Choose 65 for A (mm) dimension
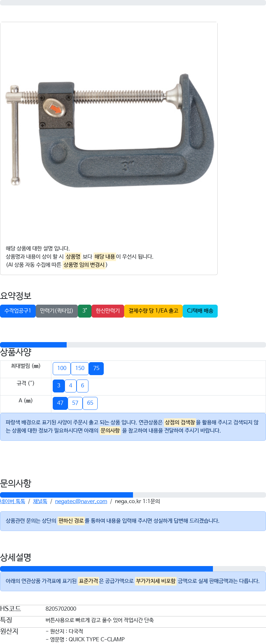 click(90, 403)
